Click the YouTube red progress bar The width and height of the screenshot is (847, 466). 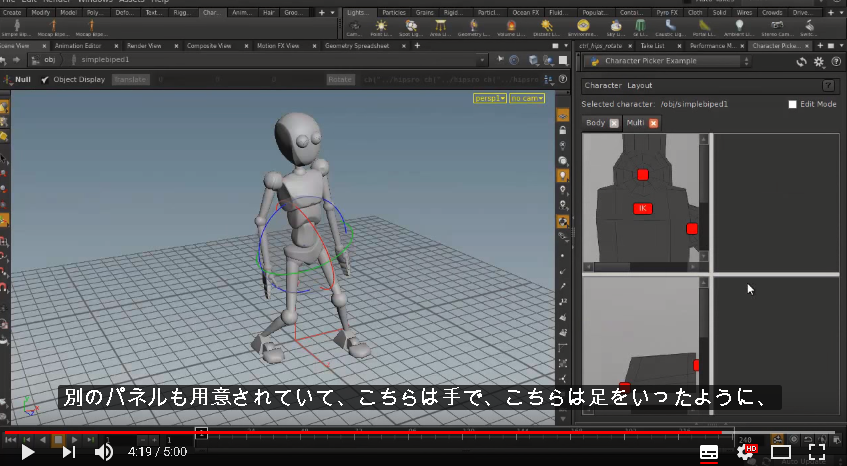coord(363,433)
